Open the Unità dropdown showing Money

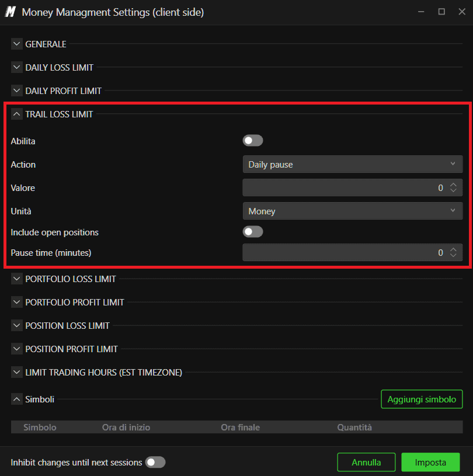[353, 211]
